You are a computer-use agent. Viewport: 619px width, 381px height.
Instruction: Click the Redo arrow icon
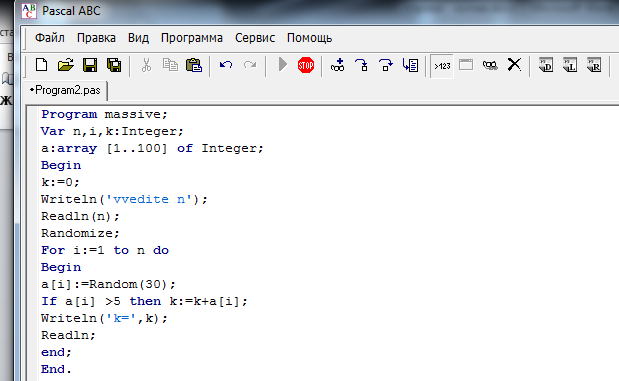(250, 65)
